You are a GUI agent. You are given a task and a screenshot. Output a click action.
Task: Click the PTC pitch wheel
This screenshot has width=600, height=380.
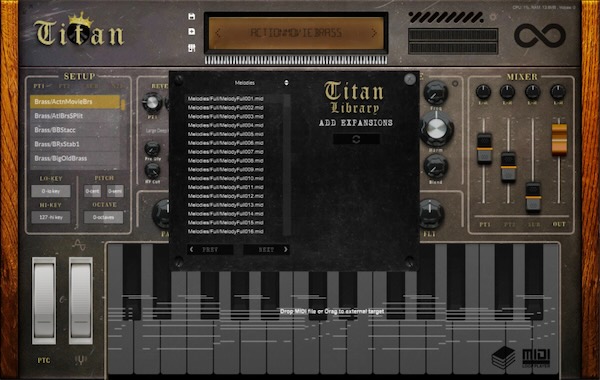[x=44, y=300]
